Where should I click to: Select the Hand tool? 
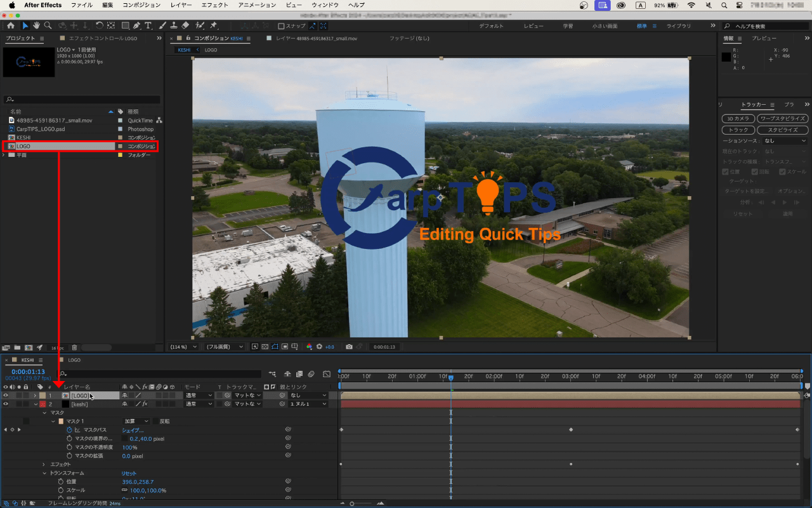click(x=36, y=25)
